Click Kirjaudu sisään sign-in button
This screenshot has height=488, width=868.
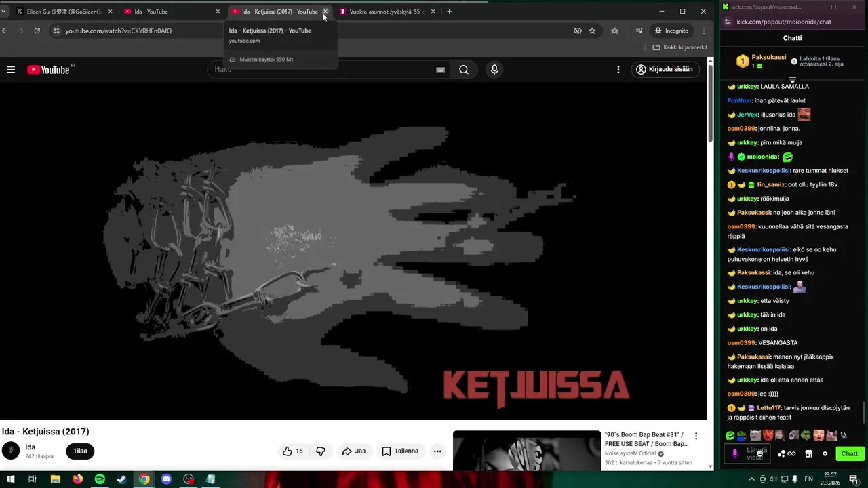click(665, 70)
